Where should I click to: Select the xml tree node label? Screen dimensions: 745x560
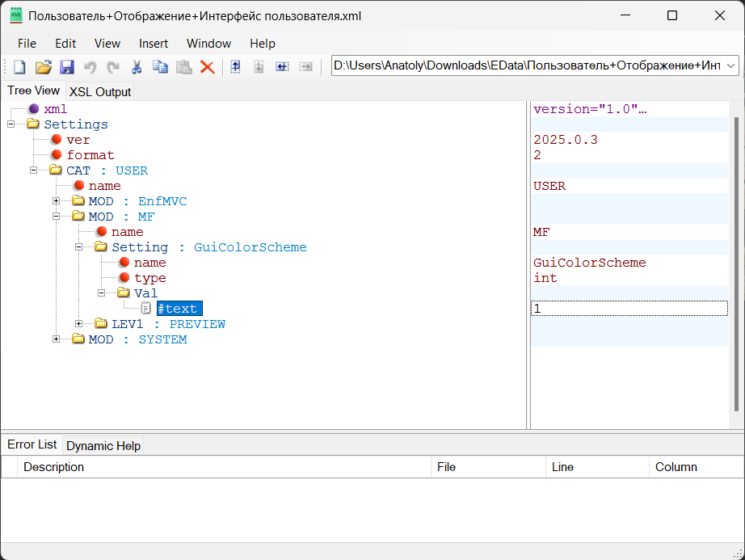click(x=55, y=109)
